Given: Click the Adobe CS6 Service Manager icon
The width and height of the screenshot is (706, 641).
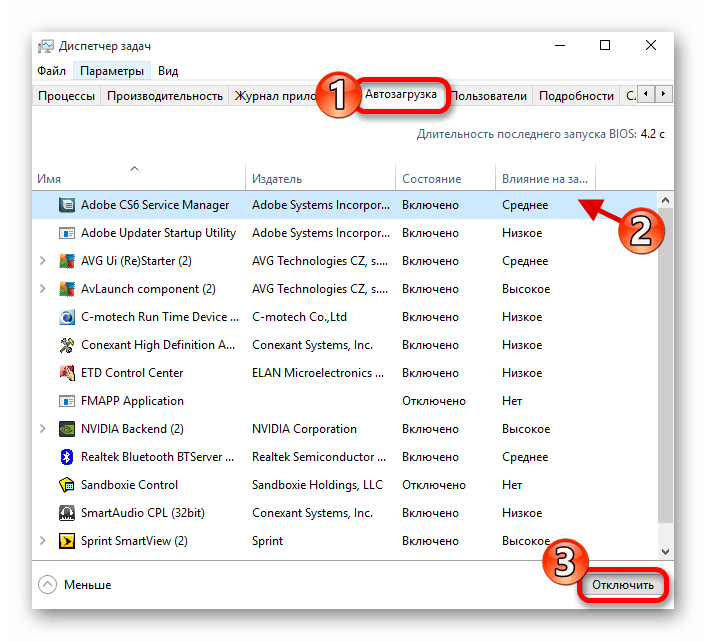Looking at the screenshot, I should click(67, 205).
